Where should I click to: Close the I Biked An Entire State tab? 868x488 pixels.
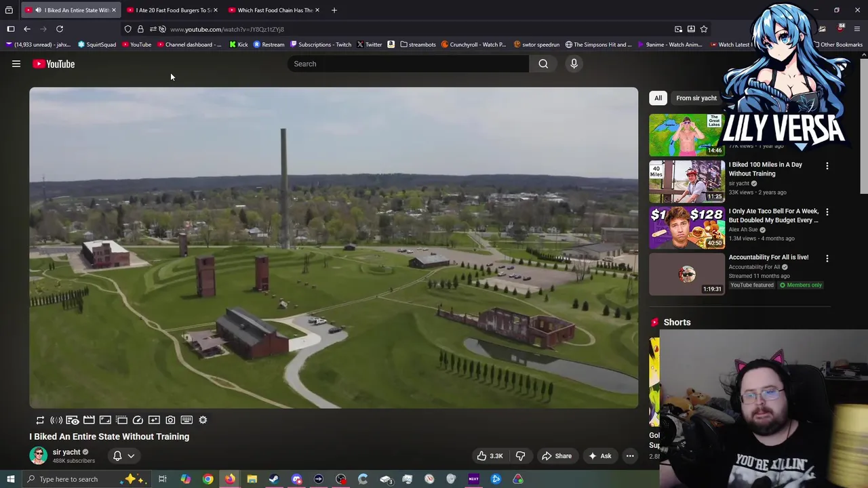pos(114,10)
